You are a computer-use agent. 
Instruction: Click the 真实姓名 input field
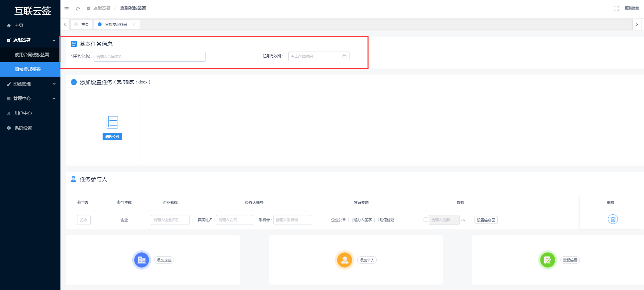234,220
